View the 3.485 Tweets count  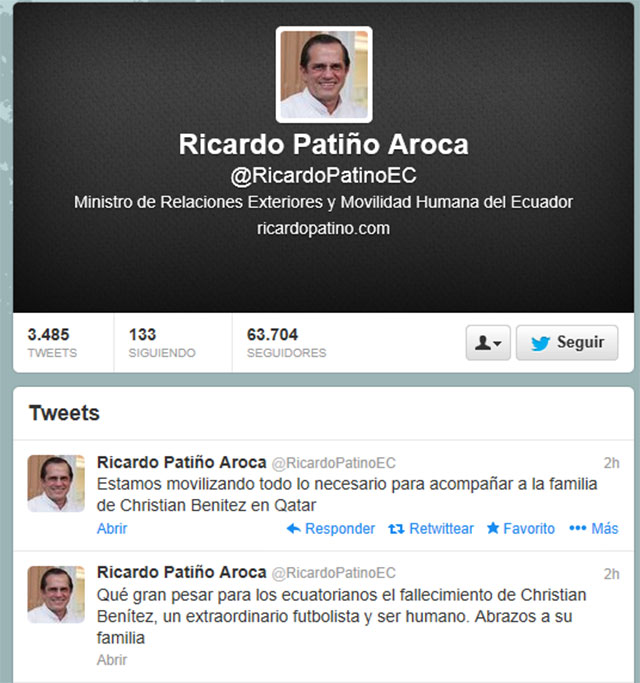coord(52,342)
